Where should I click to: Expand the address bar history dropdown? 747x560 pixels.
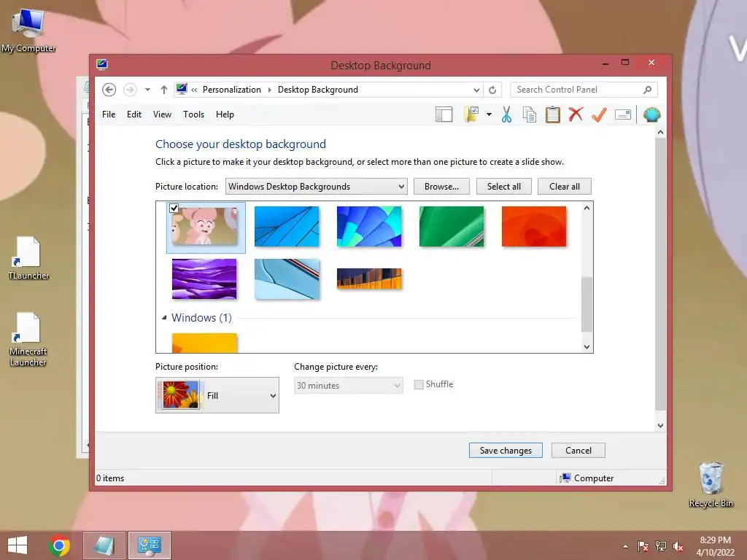point(476,90)
